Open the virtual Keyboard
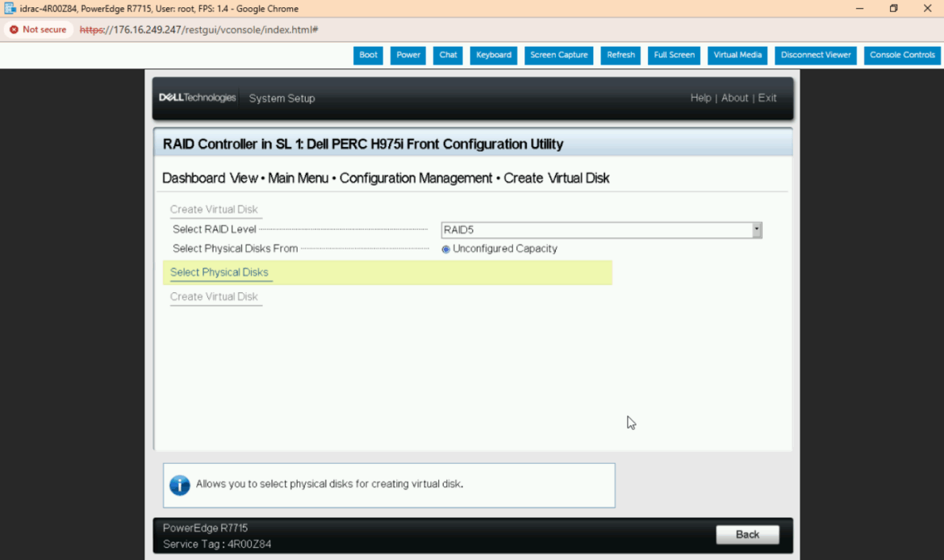Viewport: 944px width, 560px height. pyautogui.click(x=493, y=55)
